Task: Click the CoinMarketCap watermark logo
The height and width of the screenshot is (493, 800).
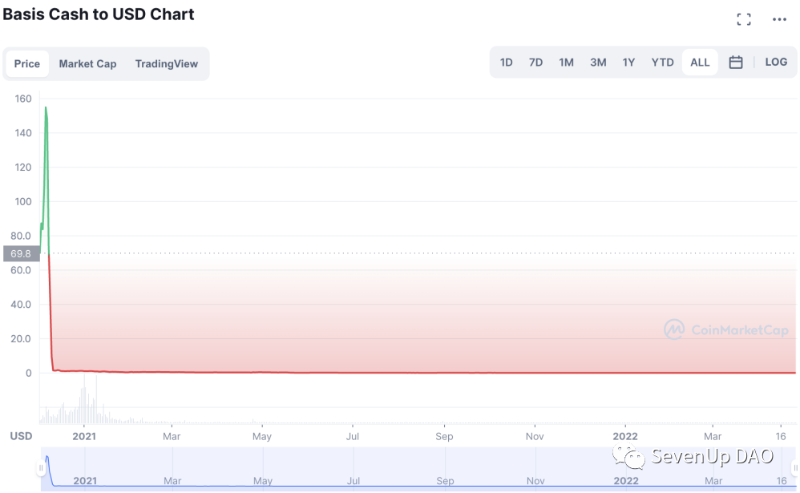Action: pyautogui.click(x=726, y=330)
